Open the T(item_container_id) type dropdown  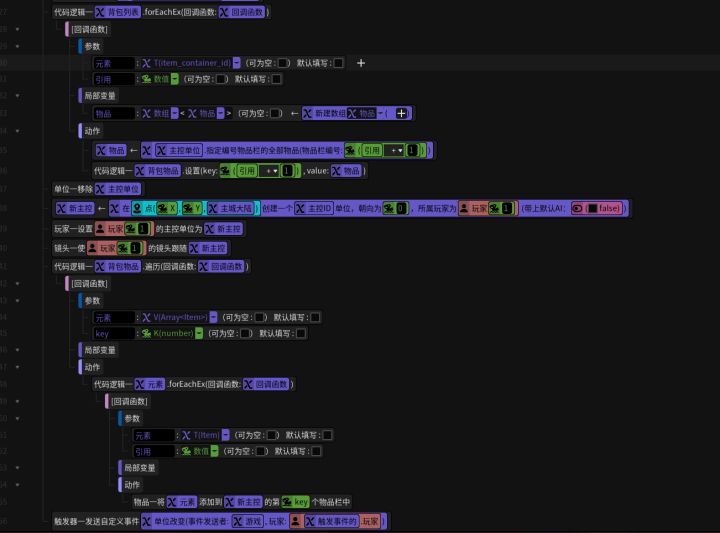pos(236,63)
